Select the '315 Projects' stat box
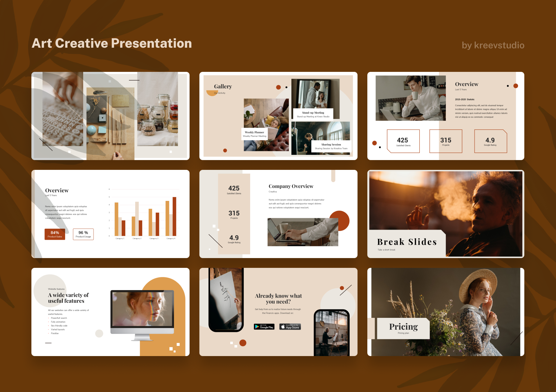556x392 pixels. coord(445,141)
